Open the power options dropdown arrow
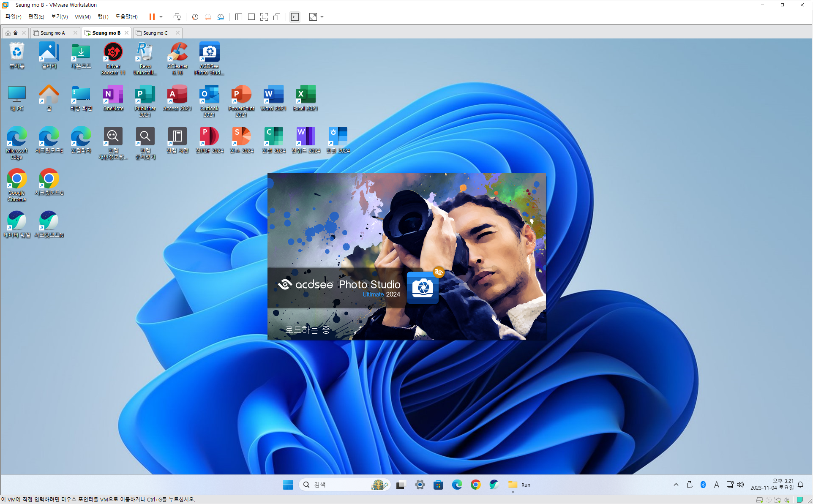 click(161, 17)
